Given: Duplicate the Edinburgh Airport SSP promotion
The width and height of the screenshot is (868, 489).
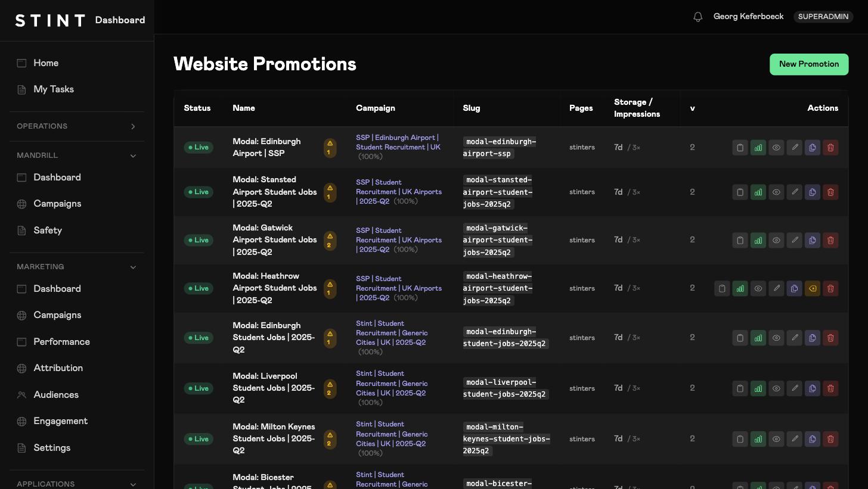Looking at the screenshot, I should 813,148.
